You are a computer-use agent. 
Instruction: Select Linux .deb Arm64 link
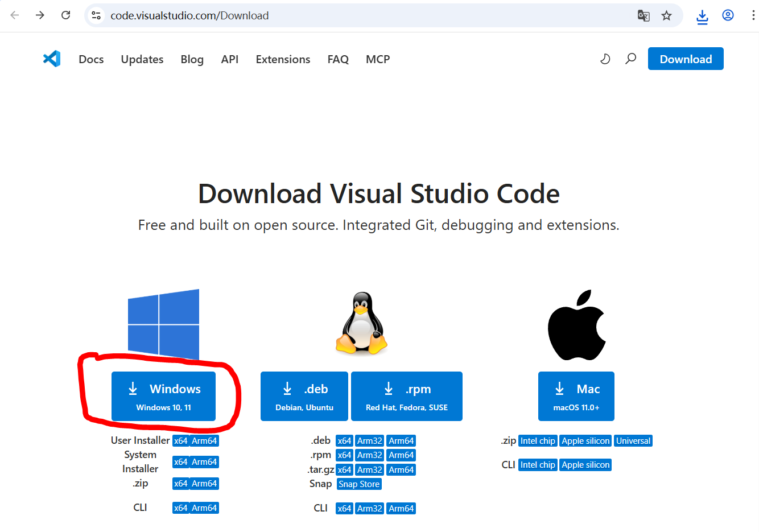point(401,441)
